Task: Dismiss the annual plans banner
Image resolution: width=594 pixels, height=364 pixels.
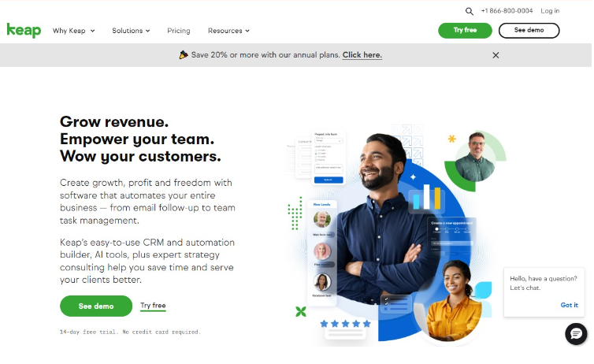Action: (x=496, y=55)
